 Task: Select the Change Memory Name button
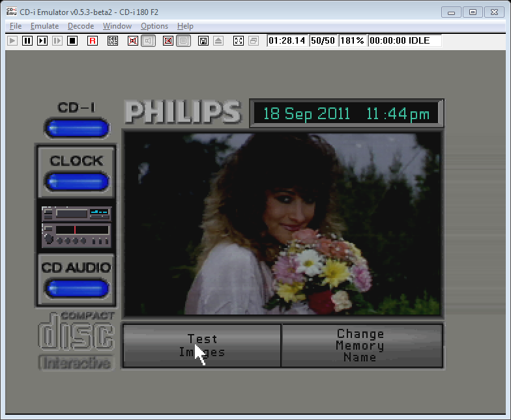[x=361, y=346]
